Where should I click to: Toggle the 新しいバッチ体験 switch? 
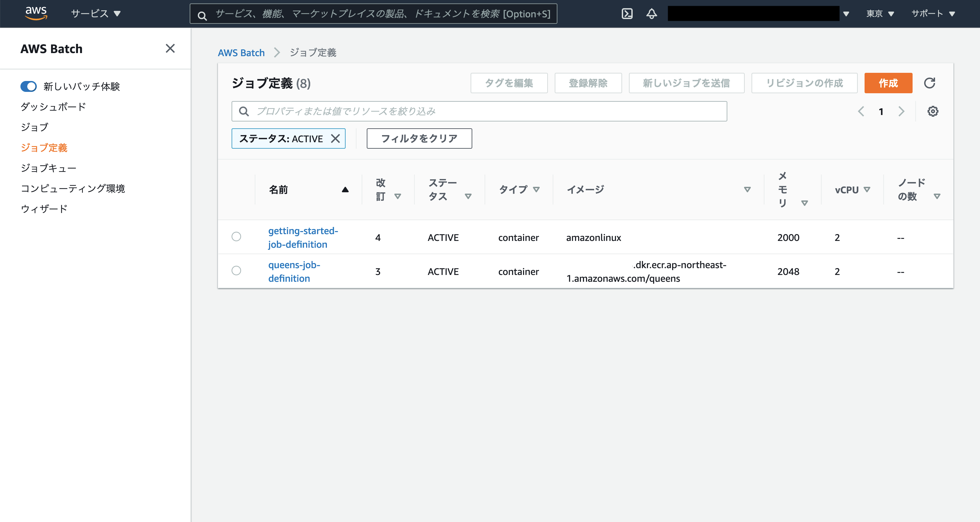click(x=29, y=86)
